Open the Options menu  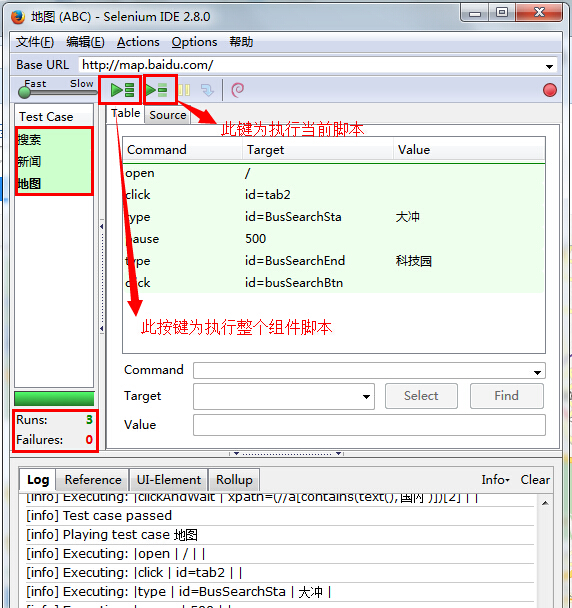(194, 42)
